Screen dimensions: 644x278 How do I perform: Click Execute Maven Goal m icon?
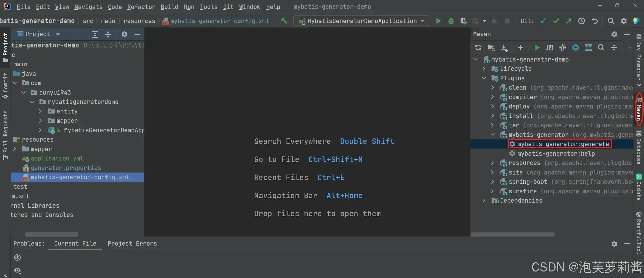tap(550, 47)
